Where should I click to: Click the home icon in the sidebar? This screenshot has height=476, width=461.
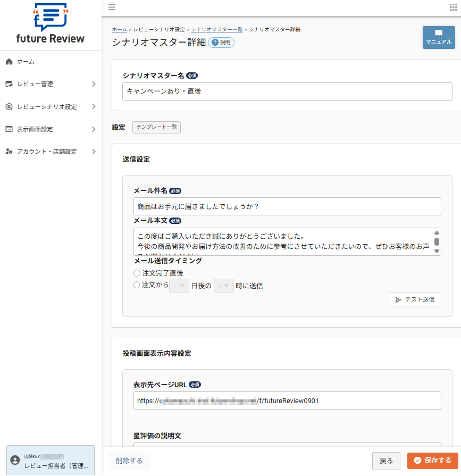tap(9, 61)
